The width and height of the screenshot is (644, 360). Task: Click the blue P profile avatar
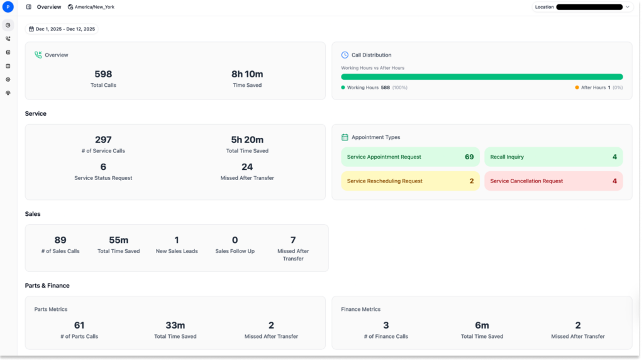(x=8, y=7)
